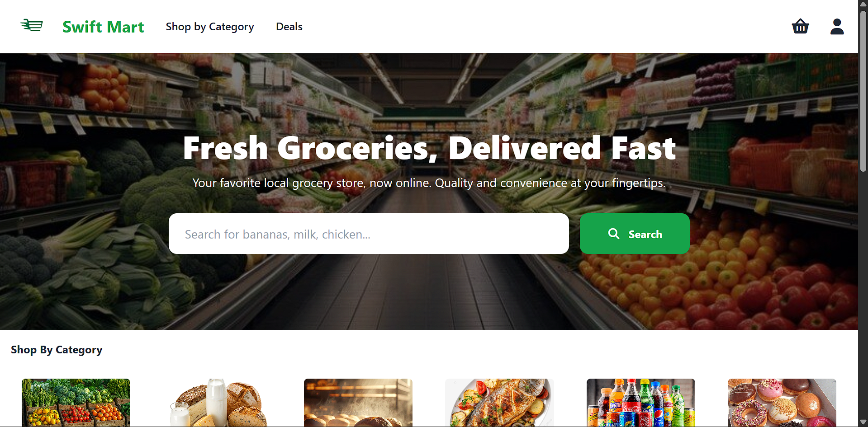Click the magnifying glass in Search button
Image resolution: width=868 pixels, height=427 pixels.
coord(614,234)
